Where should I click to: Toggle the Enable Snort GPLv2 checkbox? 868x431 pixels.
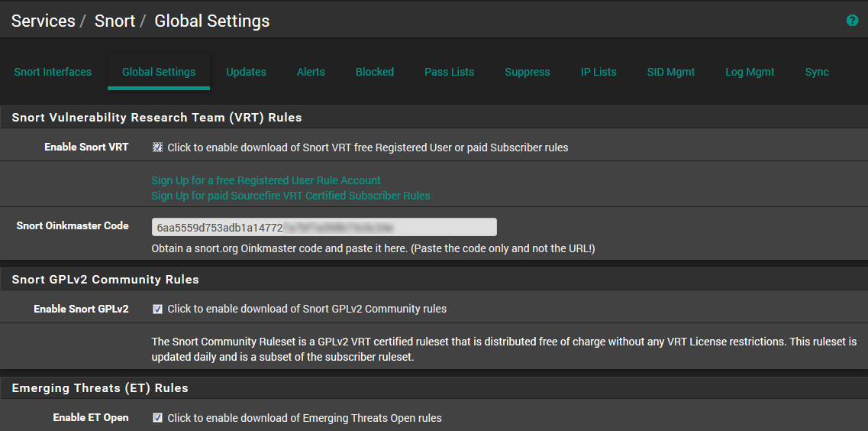tap(158, 309)
